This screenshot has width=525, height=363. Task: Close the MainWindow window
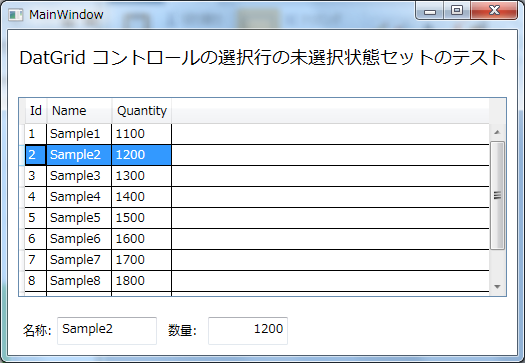click(x=494, y=11)
